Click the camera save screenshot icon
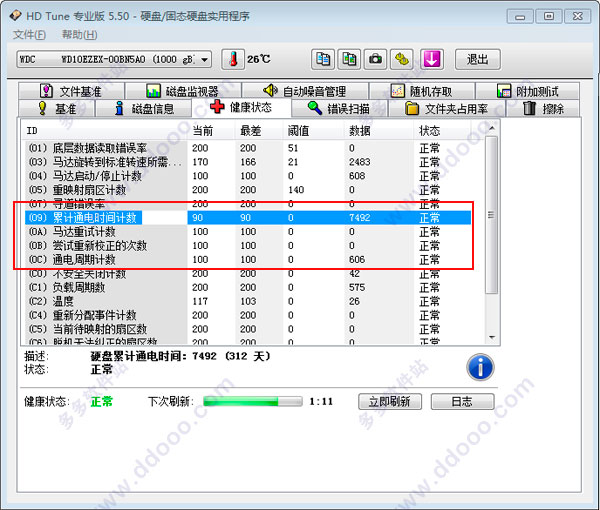 [x=375, y=59]
